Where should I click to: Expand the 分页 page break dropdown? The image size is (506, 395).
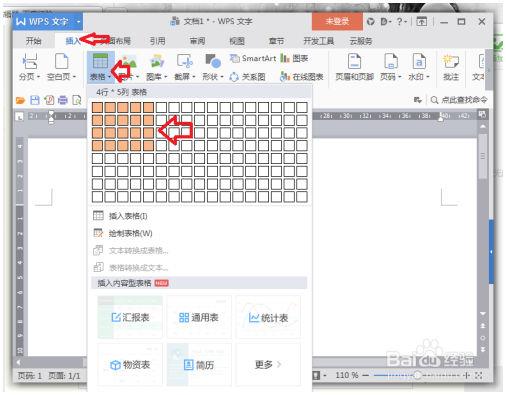38,77
